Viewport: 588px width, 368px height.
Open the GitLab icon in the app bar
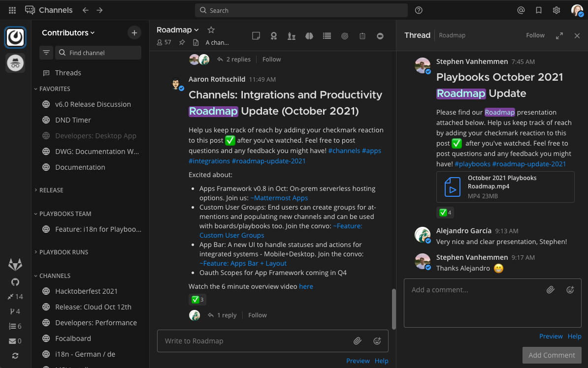[x=15, y=264]
